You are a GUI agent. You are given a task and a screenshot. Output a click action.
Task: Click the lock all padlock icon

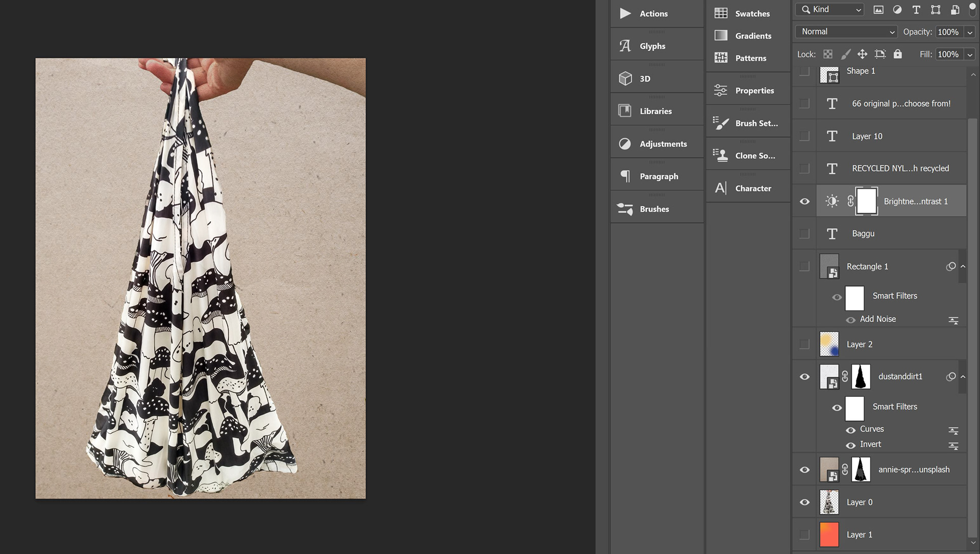898,54
